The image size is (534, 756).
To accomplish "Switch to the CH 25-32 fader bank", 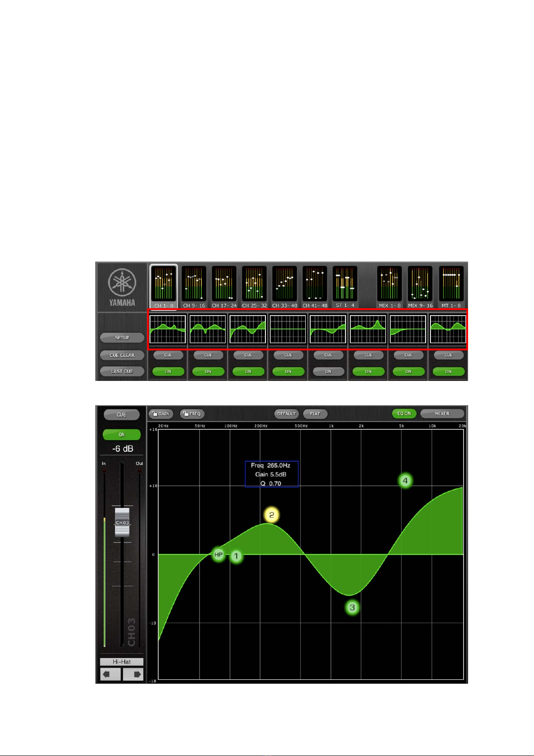I will click(254, 287).
